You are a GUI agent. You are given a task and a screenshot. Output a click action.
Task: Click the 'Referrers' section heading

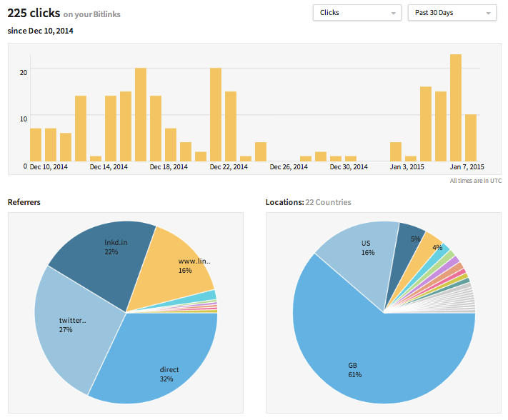pos(24,202)
